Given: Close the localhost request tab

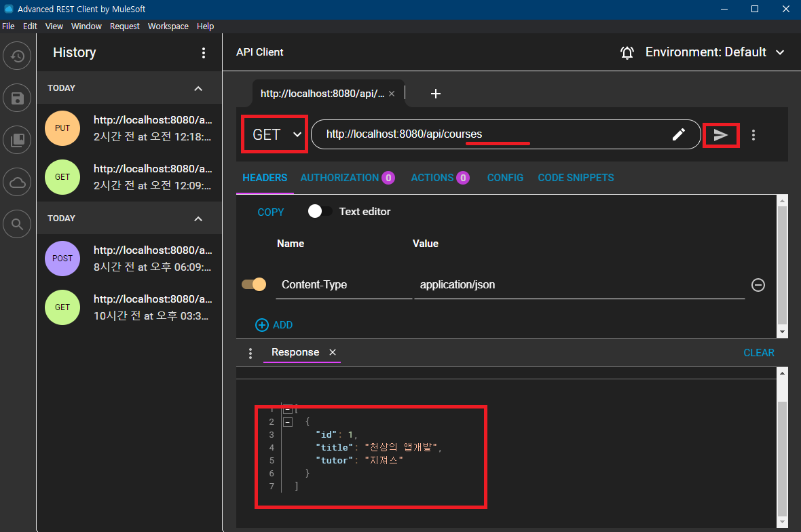Looking at the screenshot, I should (x=391, y=94).
